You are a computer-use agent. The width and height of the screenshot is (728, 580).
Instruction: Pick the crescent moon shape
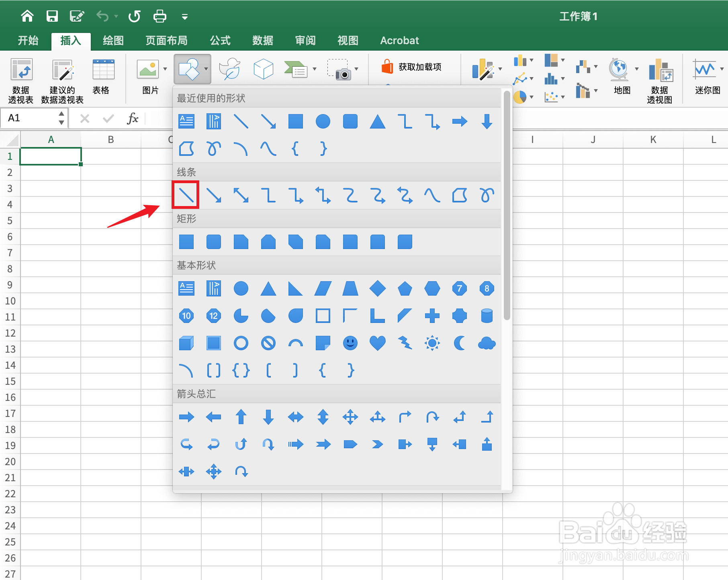pos(460,343)
